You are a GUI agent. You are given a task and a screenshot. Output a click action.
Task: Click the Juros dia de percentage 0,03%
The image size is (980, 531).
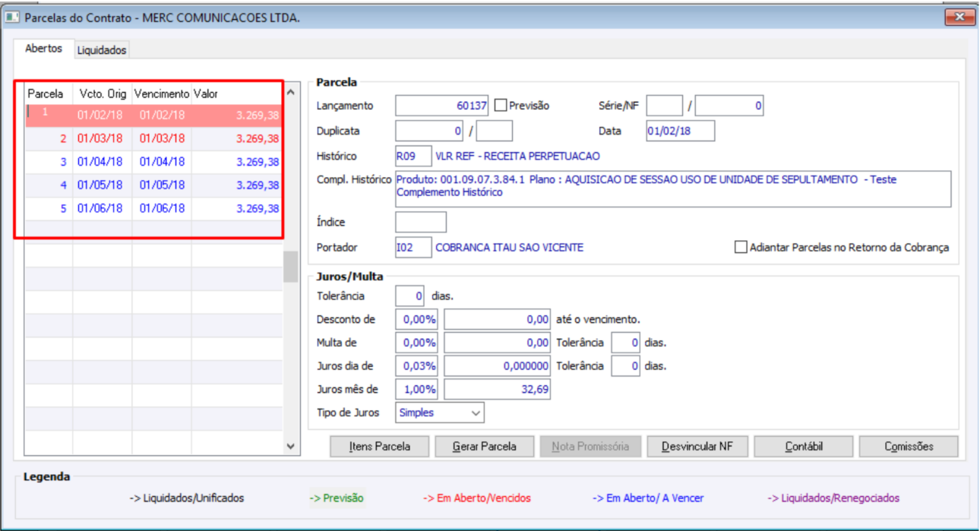(417, 365)
